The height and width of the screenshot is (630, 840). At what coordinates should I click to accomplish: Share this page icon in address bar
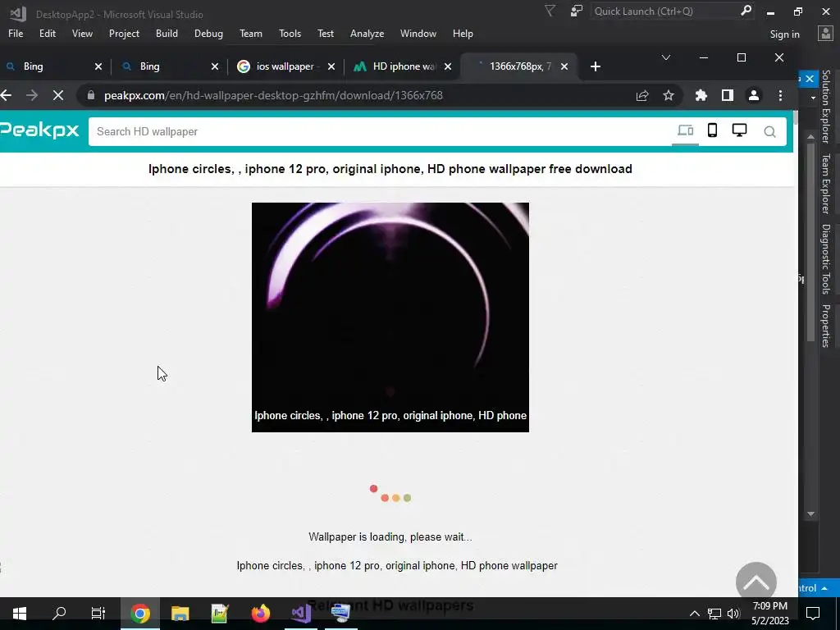[641, 95]
